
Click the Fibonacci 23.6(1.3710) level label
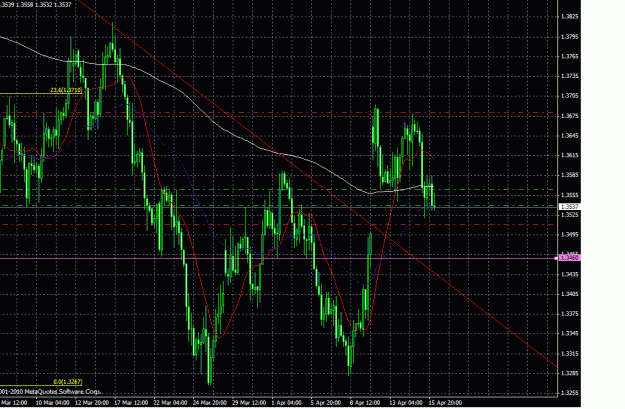point(67,90)
